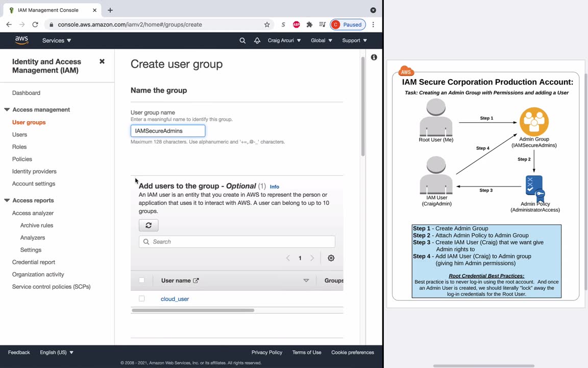
Task: Open the Global region dropdown
Action: click(x=322, y=40)
